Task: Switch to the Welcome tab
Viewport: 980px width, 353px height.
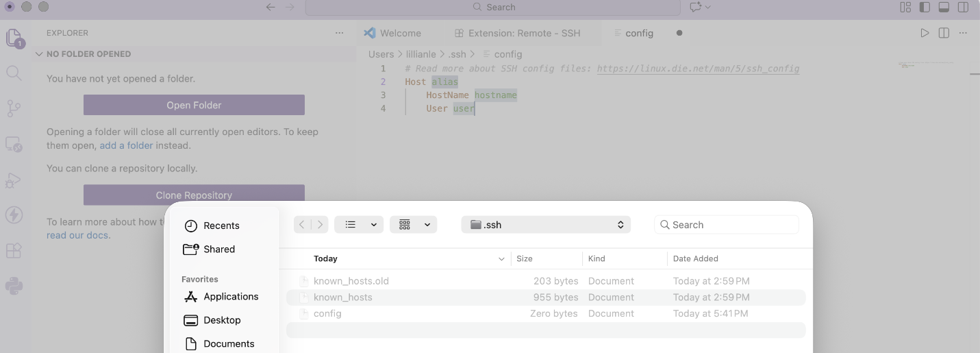Action: click(x=392, y=33)
